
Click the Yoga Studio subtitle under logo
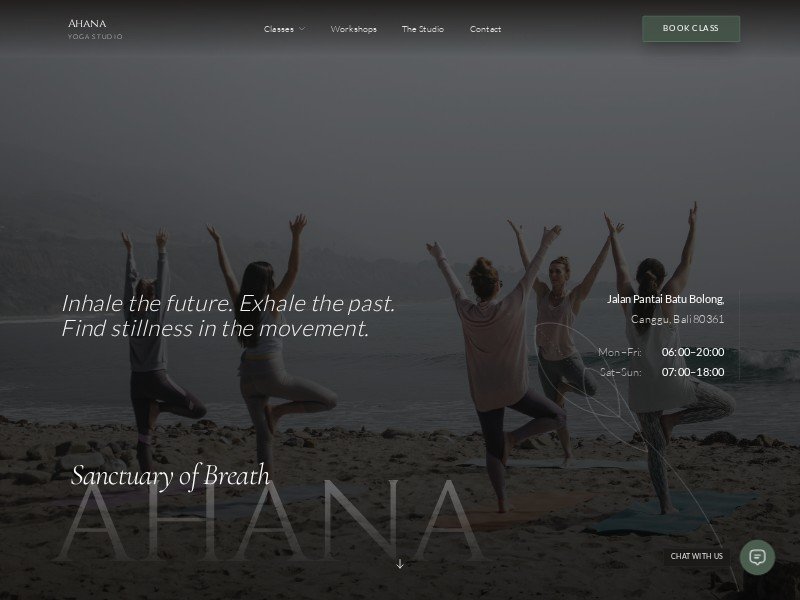click(95, 37)
